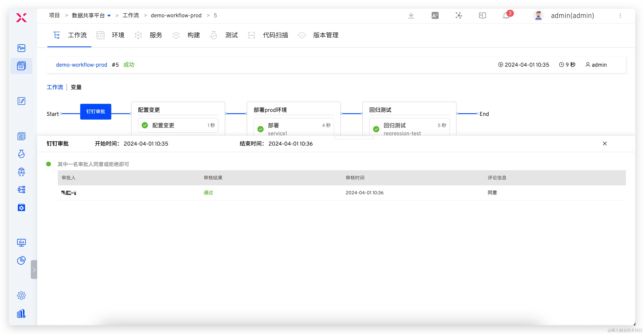Expand the 数据共享平台 project dropdown
This screenshot has height=334, width=644.
(109, 16)
